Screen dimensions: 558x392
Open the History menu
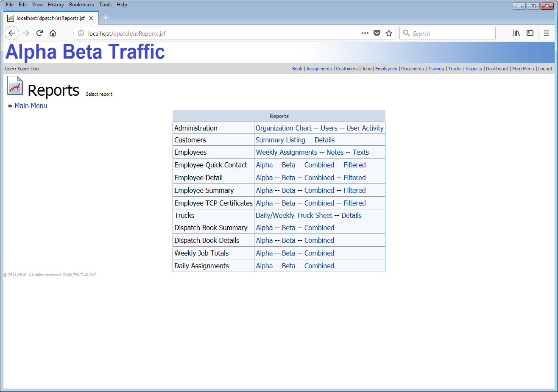56,5
